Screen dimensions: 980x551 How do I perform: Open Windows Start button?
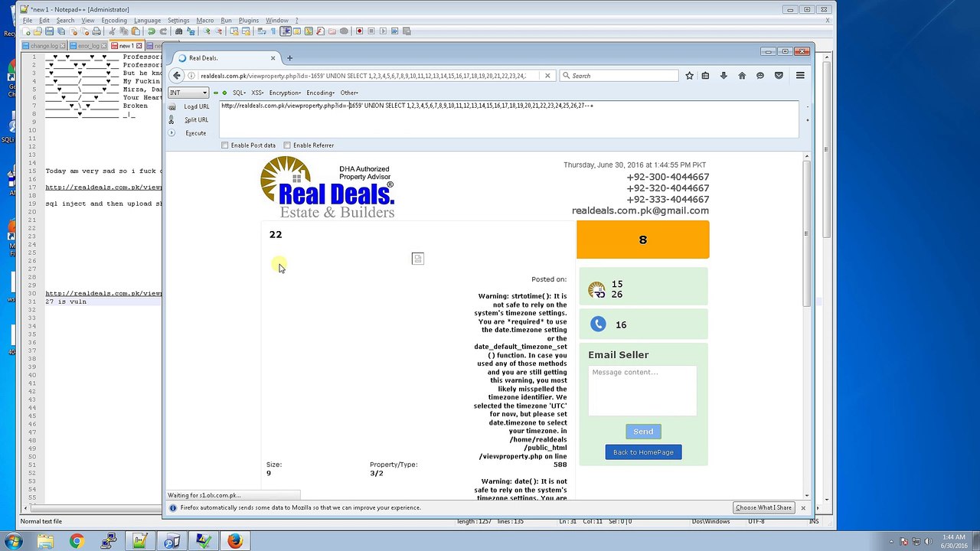(x=13, y=542)
